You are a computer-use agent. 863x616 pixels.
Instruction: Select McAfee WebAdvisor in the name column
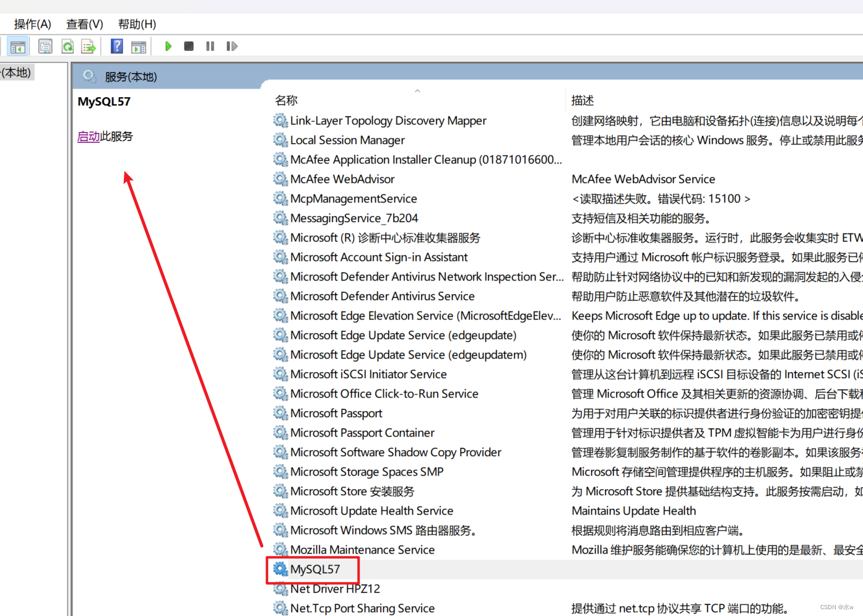(x=342, y=179)
